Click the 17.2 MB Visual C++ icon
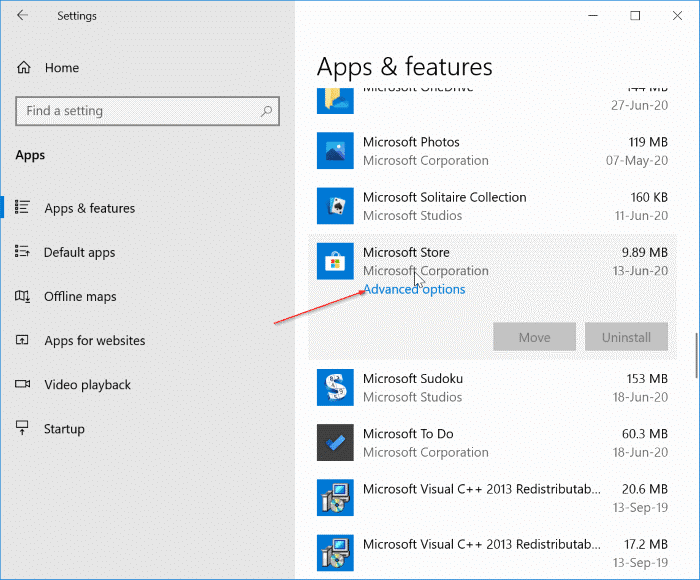The height and width of the screenshot is (580, 700). 335,553
